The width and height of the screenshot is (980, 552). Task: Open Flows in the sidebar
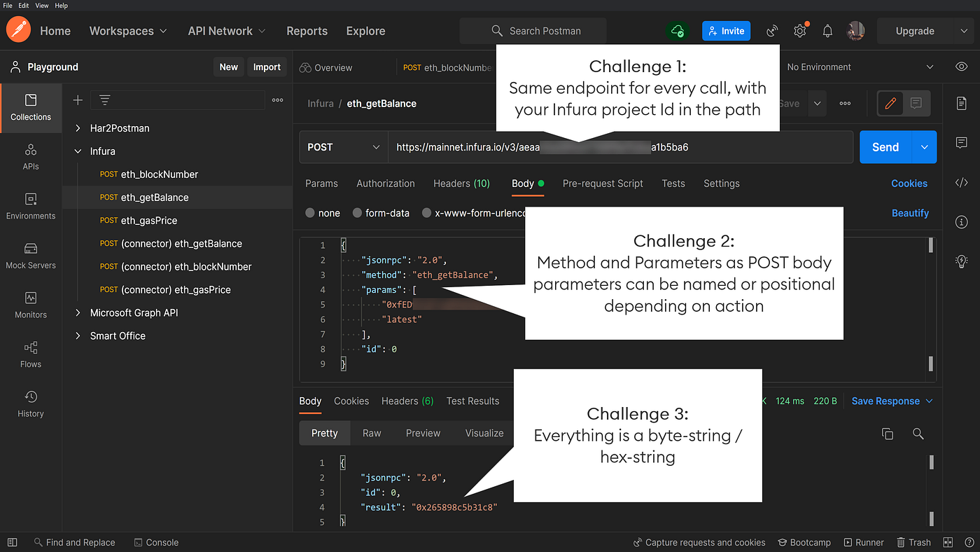coord(31,355)
